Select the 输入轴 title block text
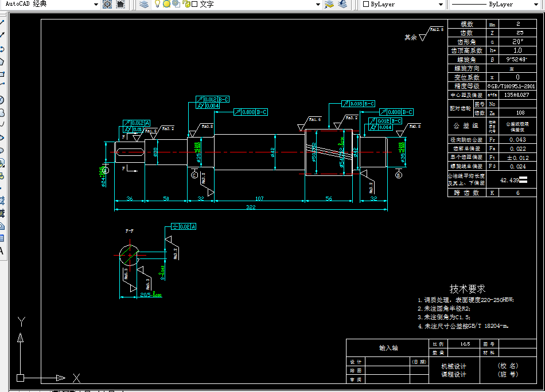The image size is (545, 392). click(x=388, y=348)
